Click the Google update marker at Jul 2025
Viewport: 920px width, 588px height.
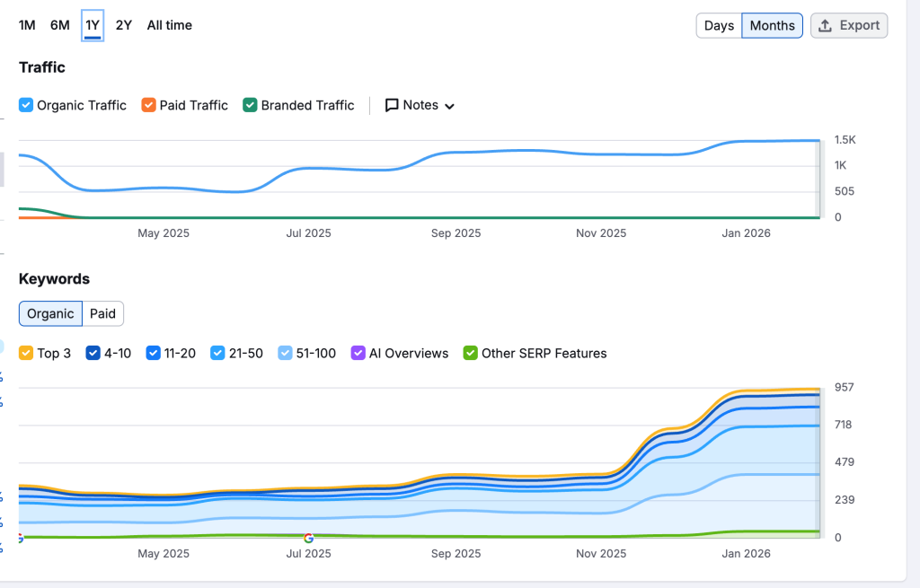pos(309,538)
